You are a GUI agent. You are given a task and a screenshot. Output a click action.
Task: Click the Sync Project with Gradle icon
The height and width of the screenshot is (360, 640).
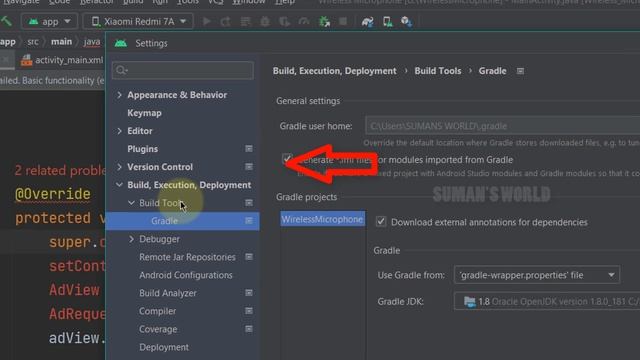368,21
